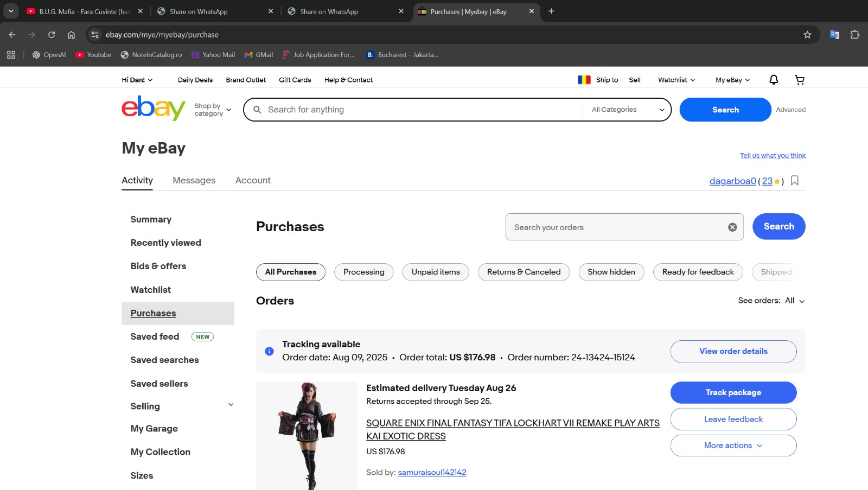The height and width of the screenshot is (490, 868).
Task: Open the tab search dropdown arrow
Action: click(11, 11)
